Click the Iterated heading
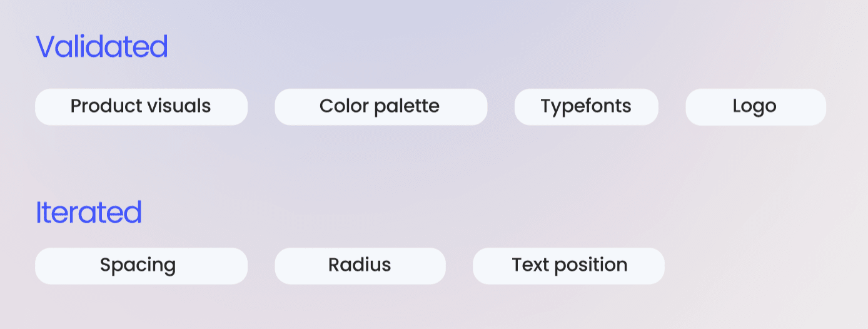The image size is (868, 329). point(89,213)
